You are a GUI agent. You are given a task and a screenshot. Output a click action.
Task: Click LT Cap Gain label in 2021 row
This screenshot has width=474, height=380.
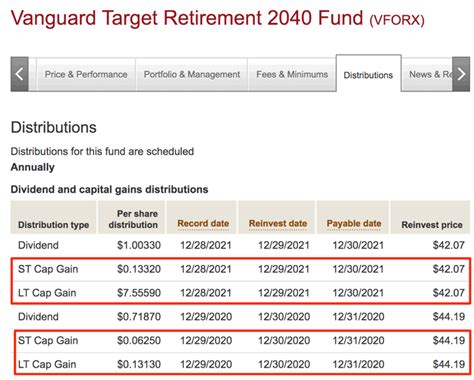(x=47, y=293)
